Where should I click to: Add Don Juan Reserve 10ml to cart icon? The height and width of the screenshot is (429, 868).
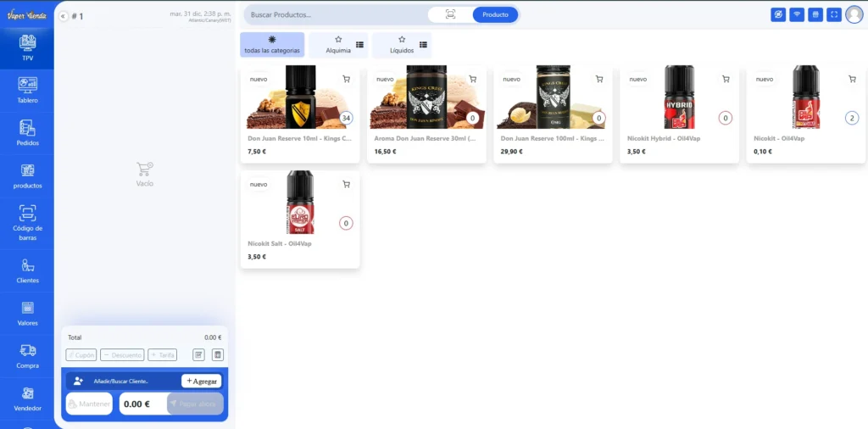coord(346,79)
